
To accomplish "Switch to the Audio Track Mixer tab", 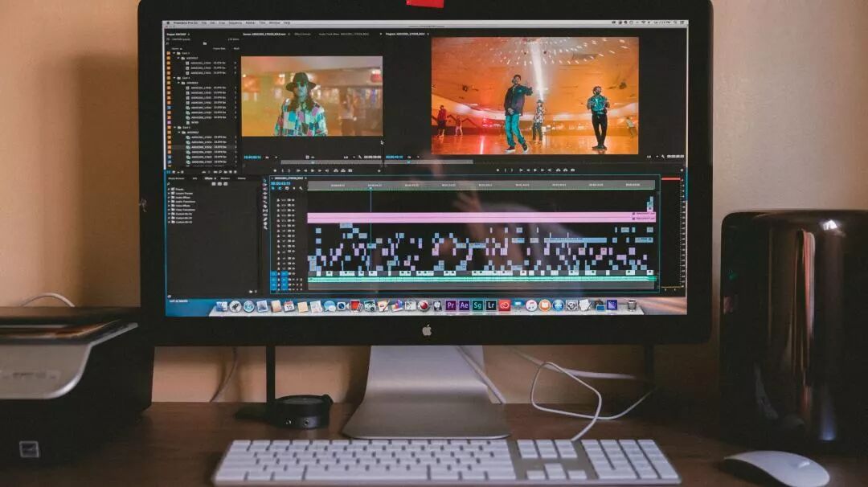I will click(344, 34).
